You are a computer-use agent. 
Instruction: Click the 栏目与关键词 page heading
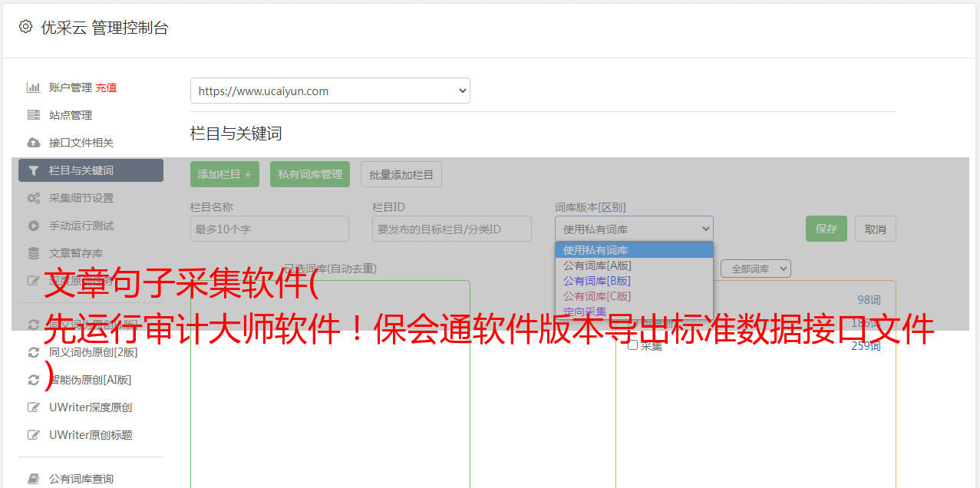[236, 134]
